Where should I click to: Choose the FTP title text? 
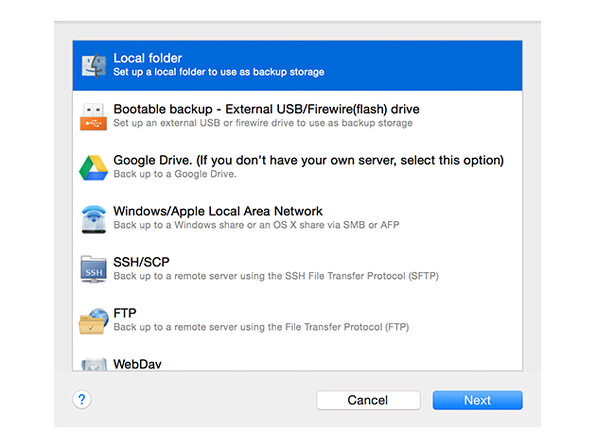[x=125, y=313]
